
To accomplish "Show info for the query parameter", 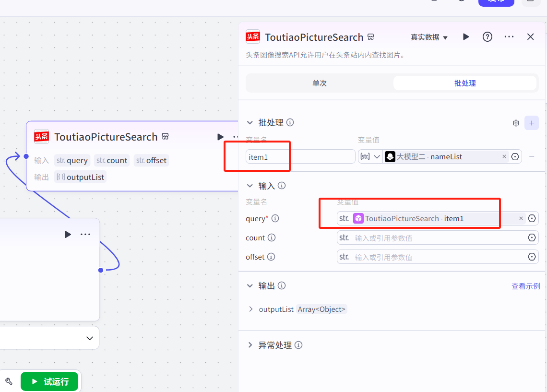I will pyautogui.click(x=275, y=218).
